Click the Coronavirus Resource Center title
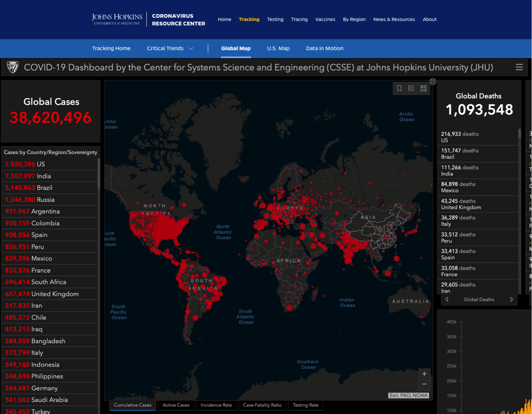 click(x=179, y=20)
